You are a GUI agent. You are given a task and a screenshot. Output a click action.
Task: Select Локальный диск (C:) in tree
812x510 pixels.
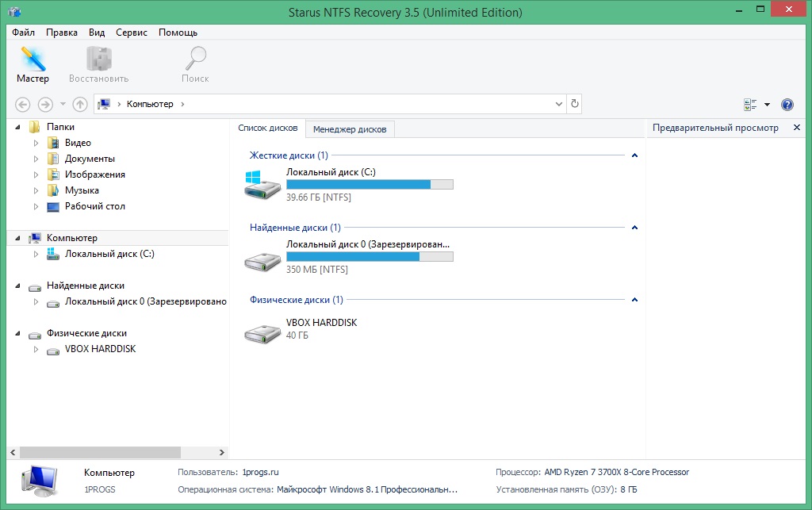109,254
